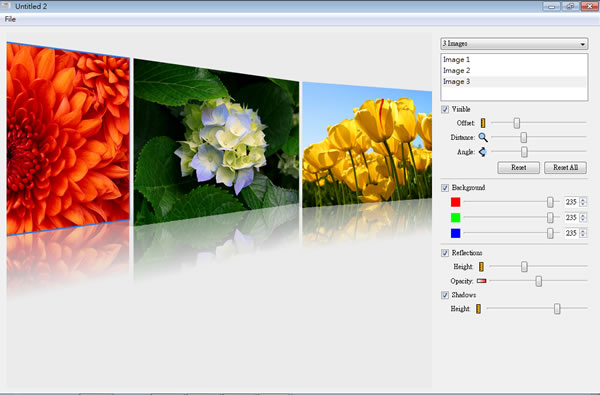This screenshot has height=395, width=600.
Task: Click the blue value spinner arrows
Action: click(x=583, y=233)
